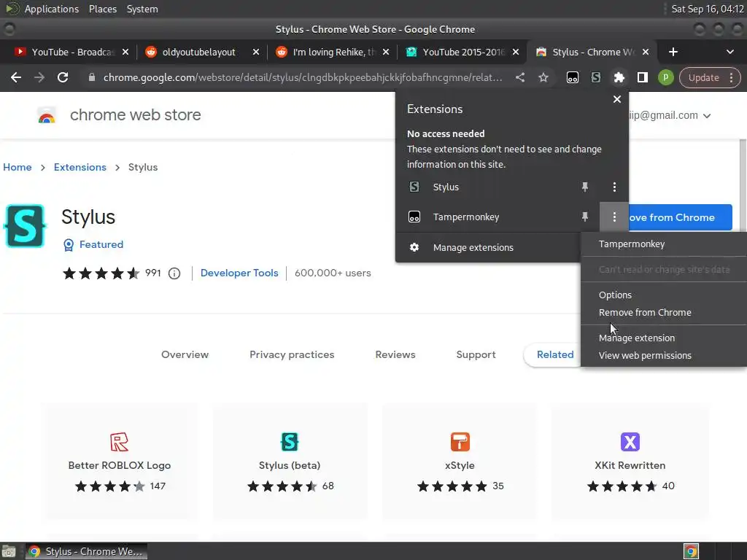The height and width of the screenshot is (560, 747).
Task: Click Tampermonkey row in extensions list
Action: click(x=488, y=217)
